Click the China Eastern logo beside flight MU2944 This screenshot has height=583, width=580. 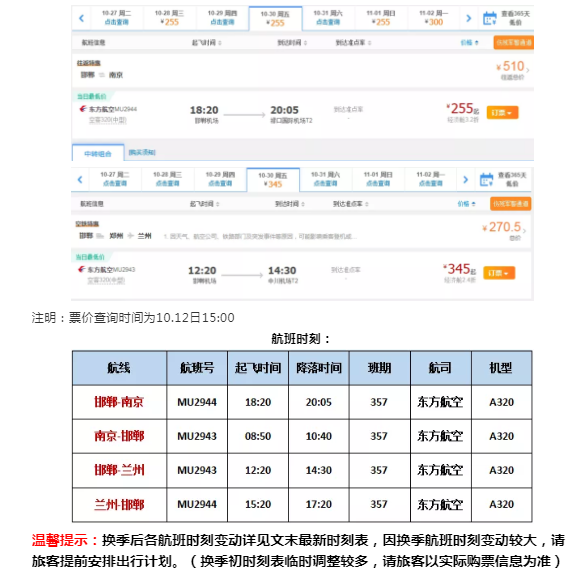click(x=83, y=109)
